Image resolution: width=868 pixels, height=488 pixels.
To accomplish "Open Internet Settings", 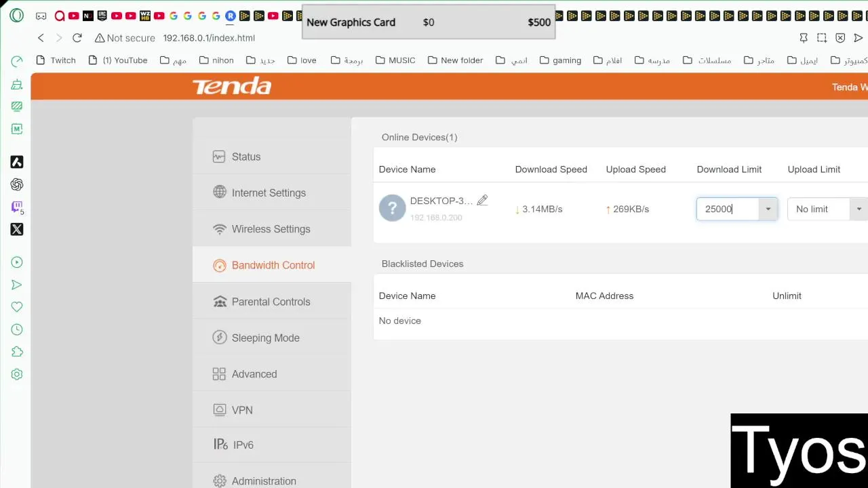I will tap(272, 192).
